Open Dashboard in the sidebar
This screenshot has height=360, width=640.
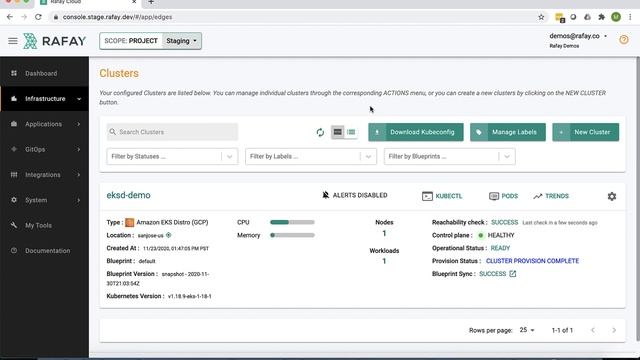[44, 73]
